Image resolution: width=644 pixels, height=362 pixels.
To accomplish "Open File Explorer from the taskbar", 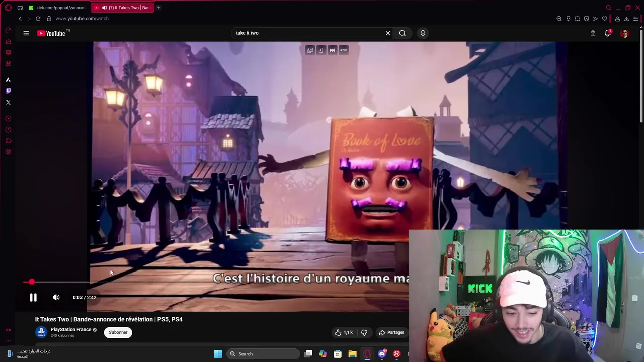I will point(352,354).
